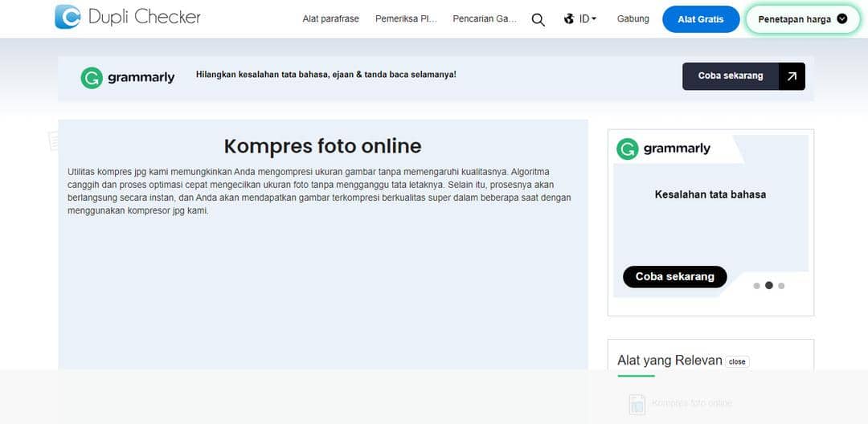Open the search magnifier icon in header

pos(538,19)
